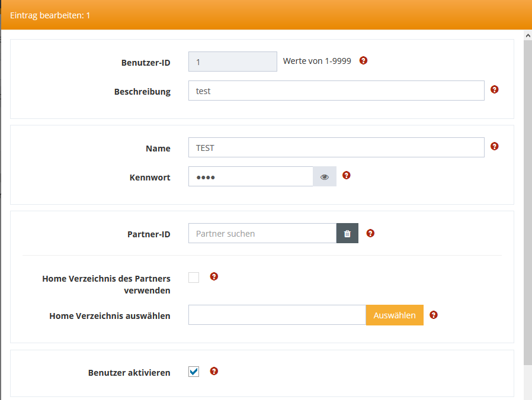
Task: Show help for the Partner-ID field
Action: point(370,233)
